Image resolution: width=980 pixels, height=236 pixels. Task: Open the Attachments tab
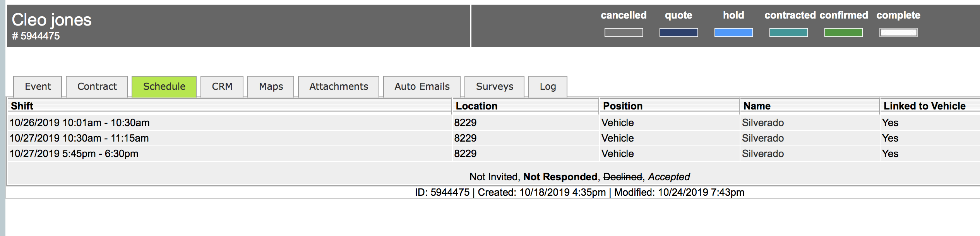click(339, 87)
